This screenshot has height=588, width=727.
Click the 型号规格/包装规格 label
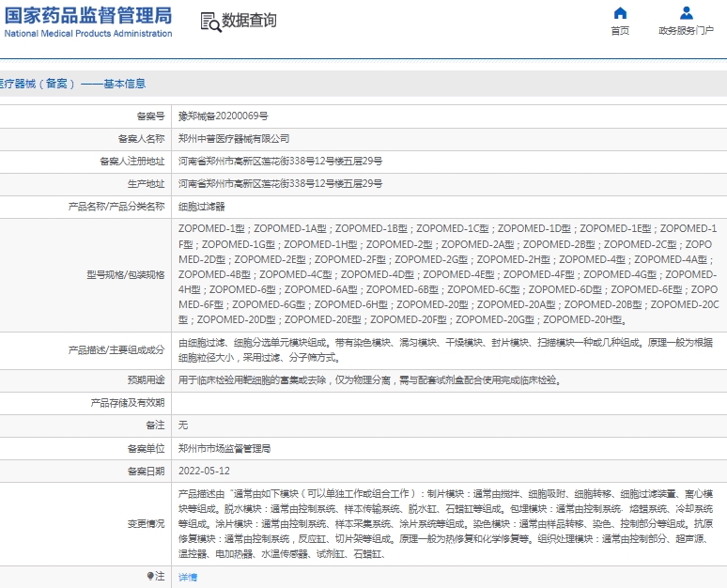(126, 275)
